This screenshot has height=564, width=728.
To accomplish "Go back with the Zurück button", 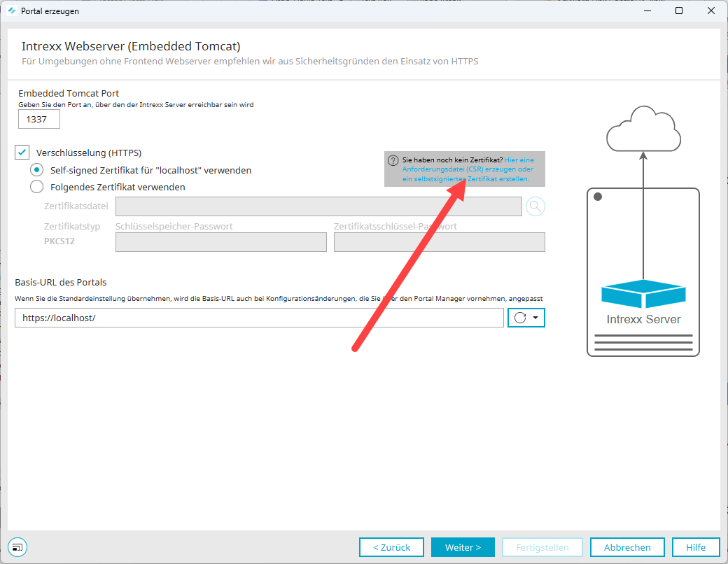I will coord(391,547).
